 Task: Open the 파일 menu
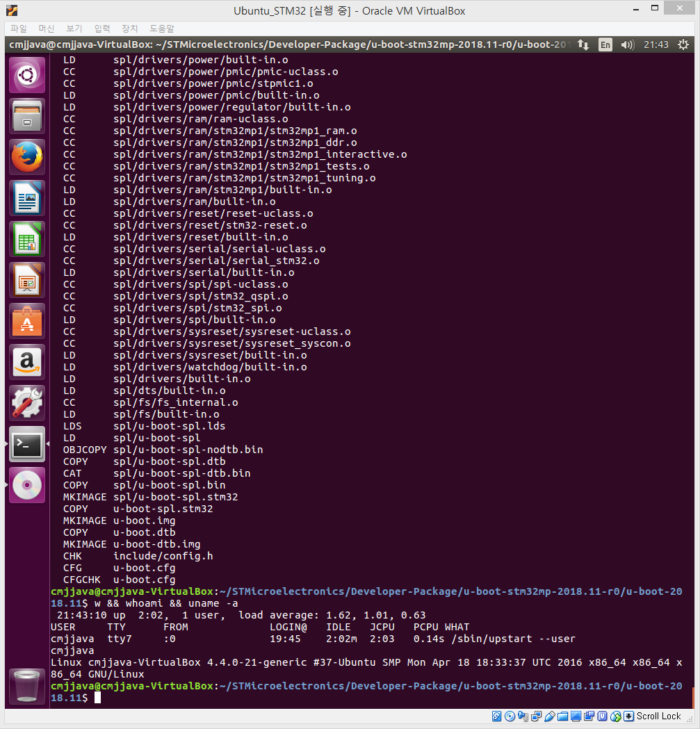click(19, 28)
